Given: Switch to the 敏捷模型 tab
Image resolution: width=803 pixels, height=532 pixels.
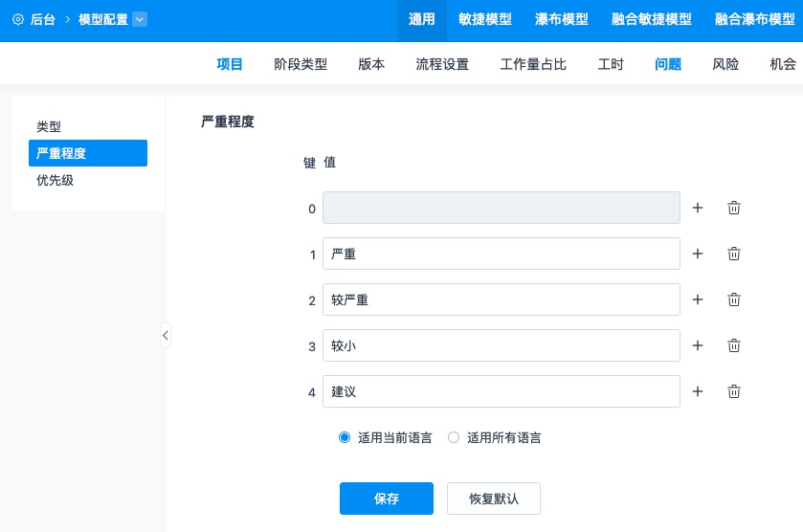Looking at the screenshot, I should point(485,19).
